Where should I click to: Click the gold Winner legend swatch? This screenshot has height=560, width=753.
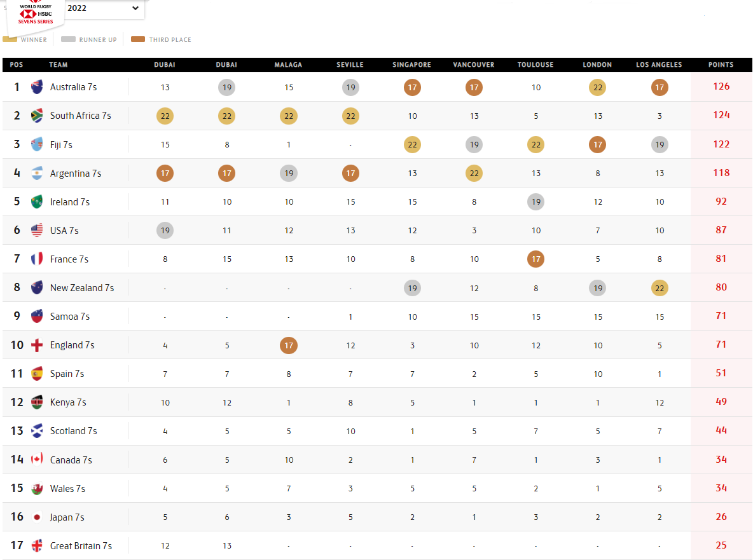tap(10, 39)
